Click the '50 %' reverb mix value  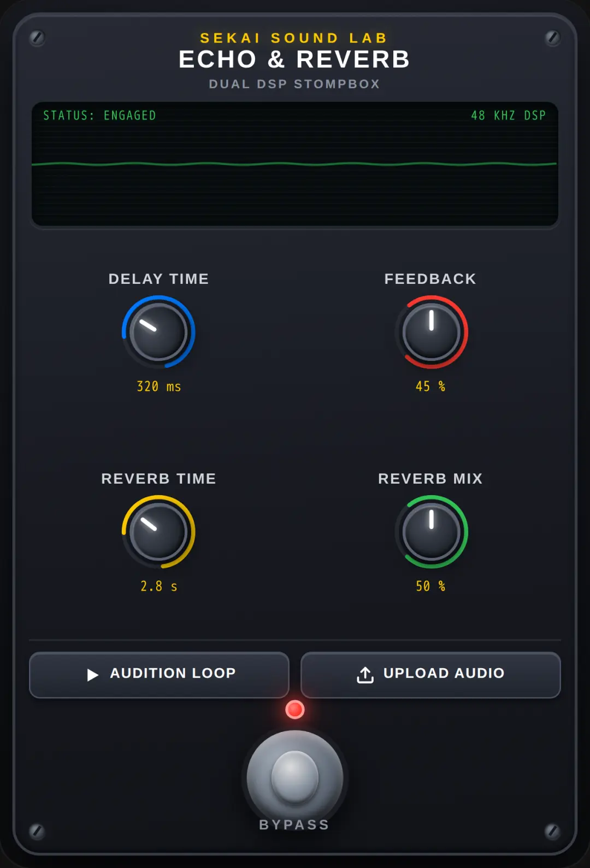pyautogui.click(x=430, y=586)
